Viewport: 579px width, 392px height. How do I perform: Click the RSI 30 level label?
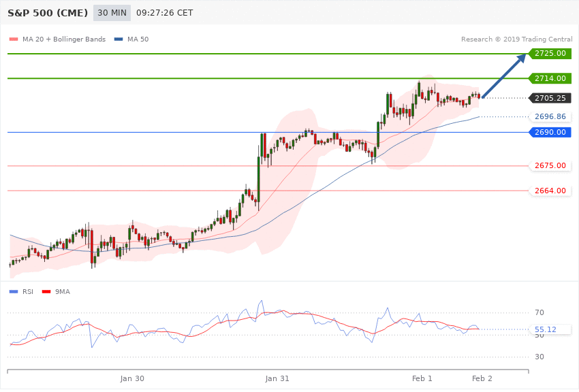539,357
